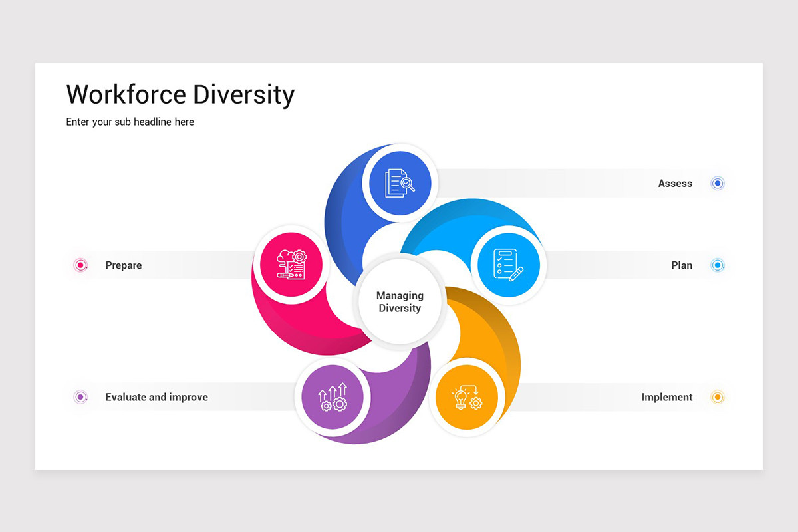Click the Prepare label text

[124, 265]
